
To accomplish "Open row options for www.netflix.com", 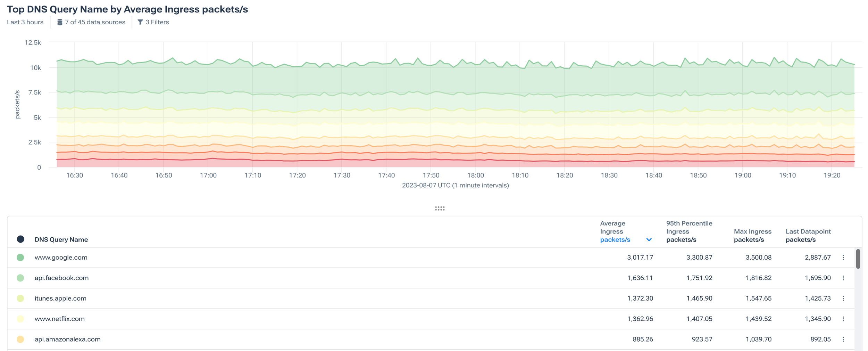I will [844, 319].
